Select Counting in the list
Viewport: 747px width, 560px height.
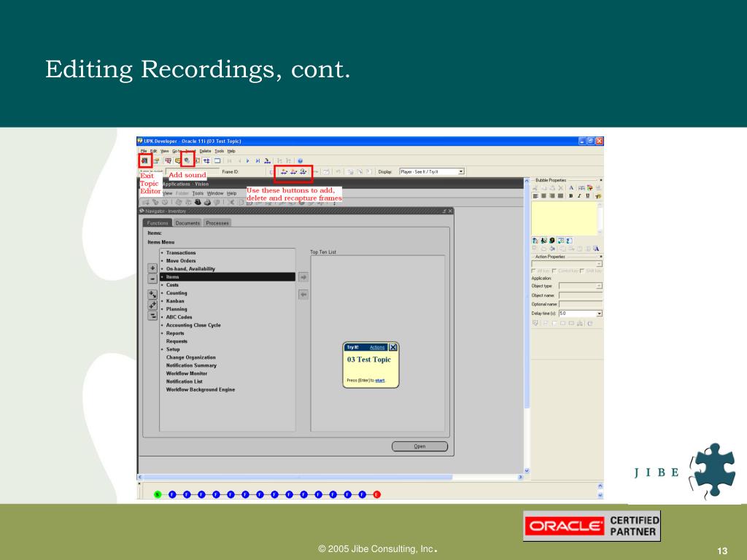tap(177, 293)
